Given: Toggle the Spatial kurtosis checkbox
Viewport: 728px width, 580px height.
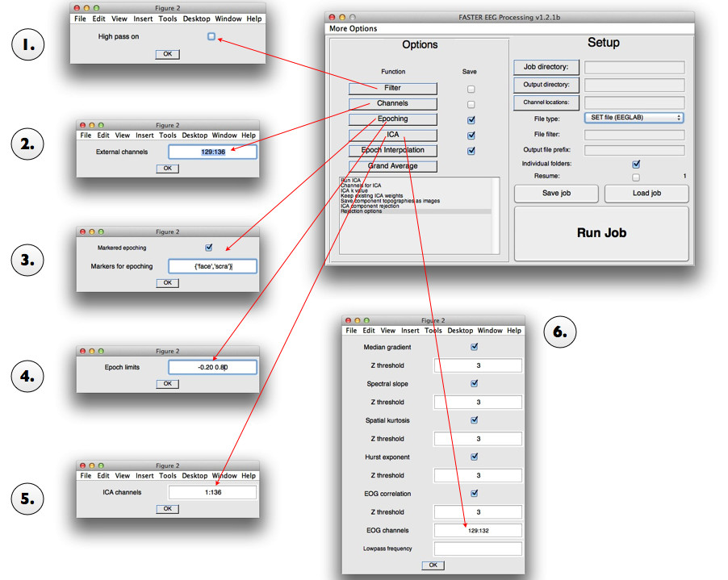Looking at the screenshot, I should (x=474, y=420).
